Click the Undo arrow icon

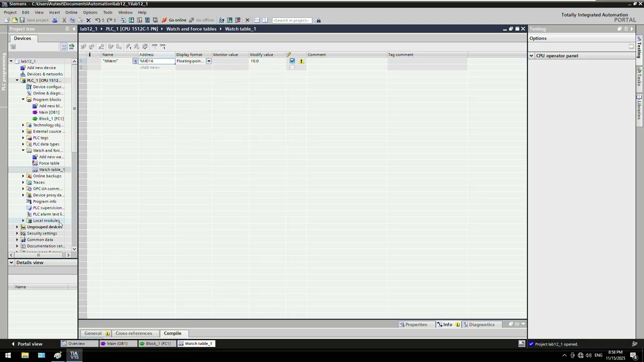(x=98, y=20)
